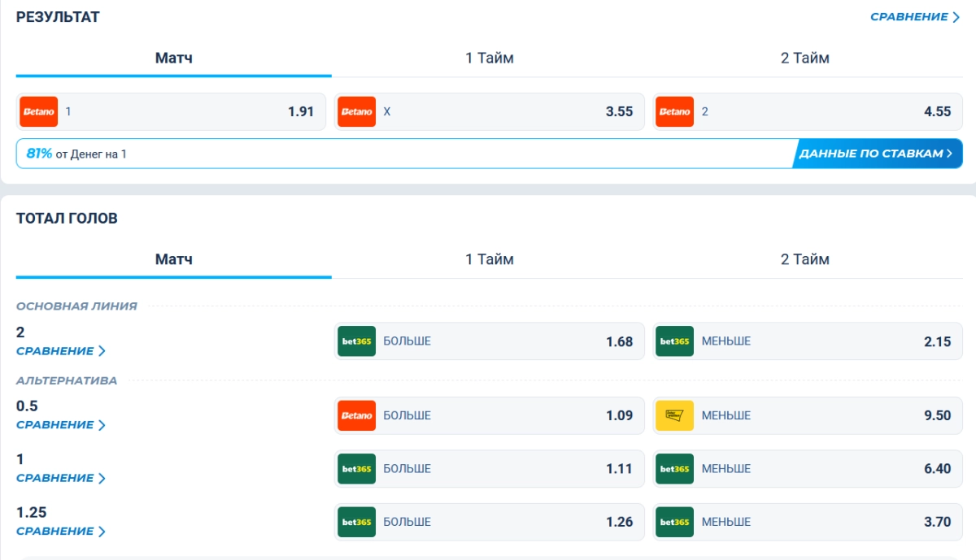Switch to the 2 Тайм tab under Результат

pos(805,59)
